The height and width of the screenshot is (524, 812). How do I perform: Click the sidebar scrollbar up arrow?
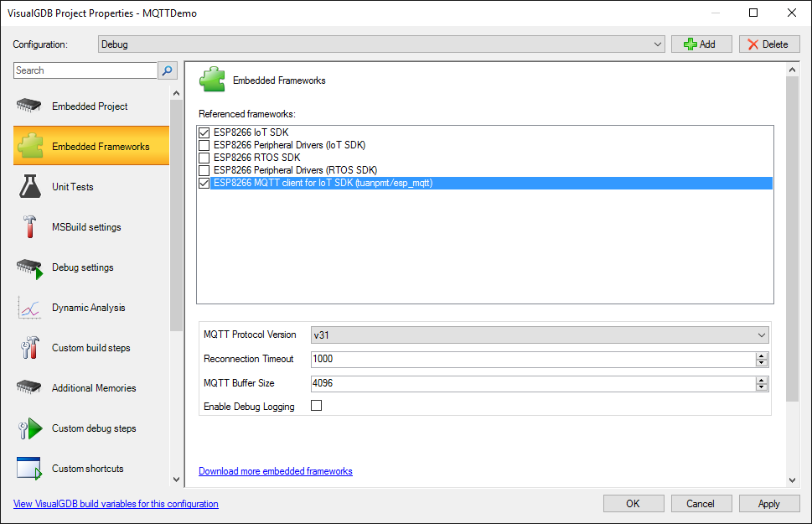[176, 93]
